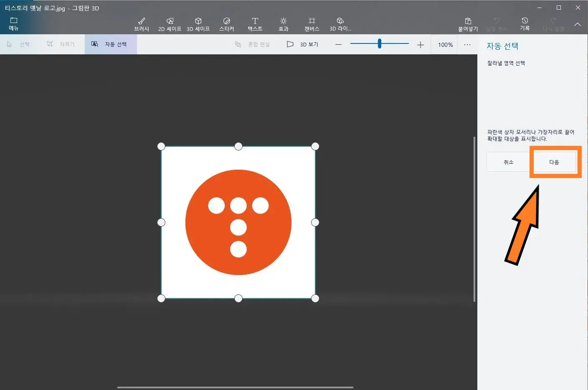
Task: Click the 다시 실행 redo icon
Action: (553, 24)
